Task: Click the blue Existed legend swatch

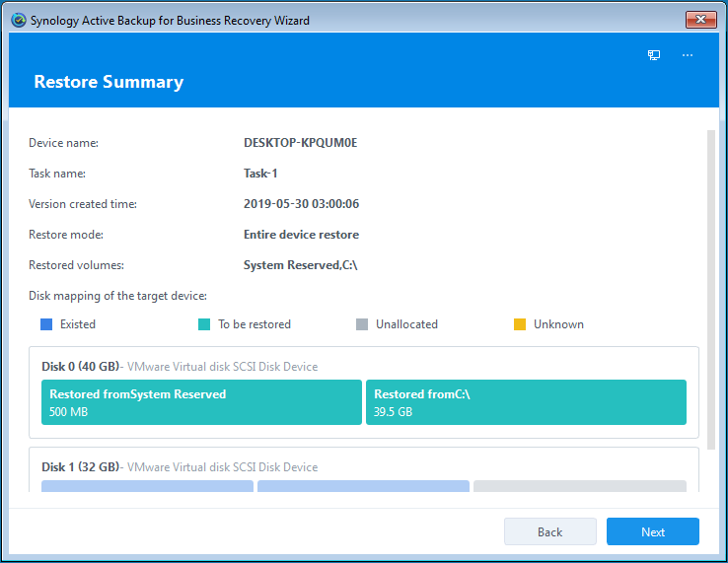Action: coord(46,324)
